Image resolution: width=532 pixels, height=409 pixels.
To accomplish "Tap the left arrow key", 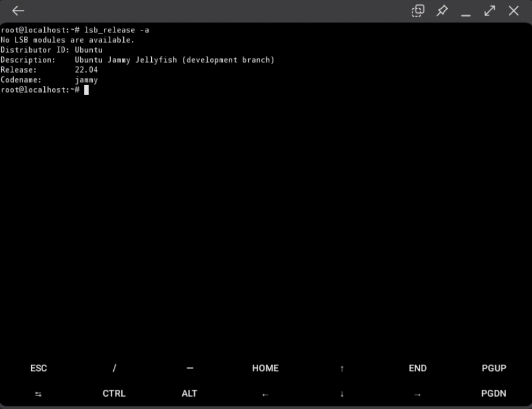I will pos(265,395).
